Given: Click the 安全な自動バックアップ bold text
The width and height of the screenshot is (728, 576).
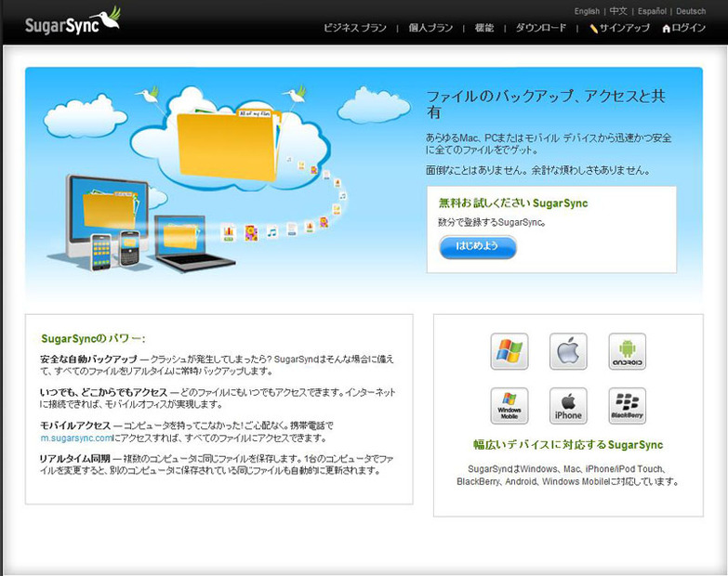Looking at the screenshot, I should (x=88, y=360).
